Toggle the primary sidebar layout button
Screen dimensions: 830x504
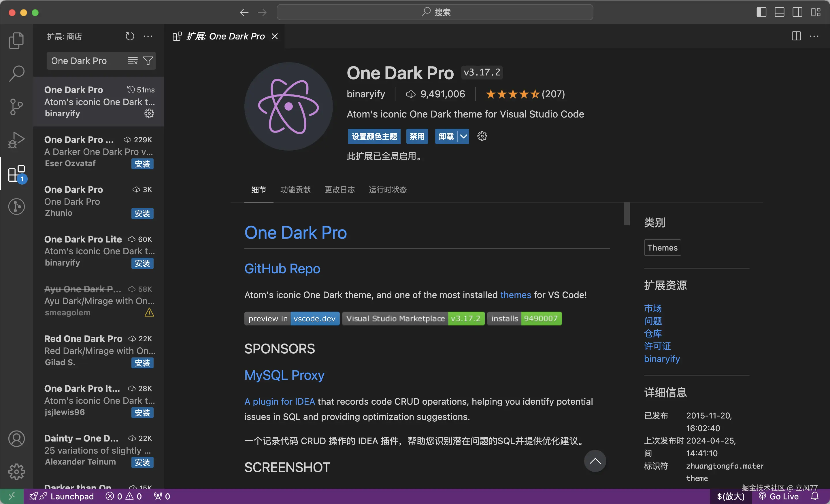point(761,12)
